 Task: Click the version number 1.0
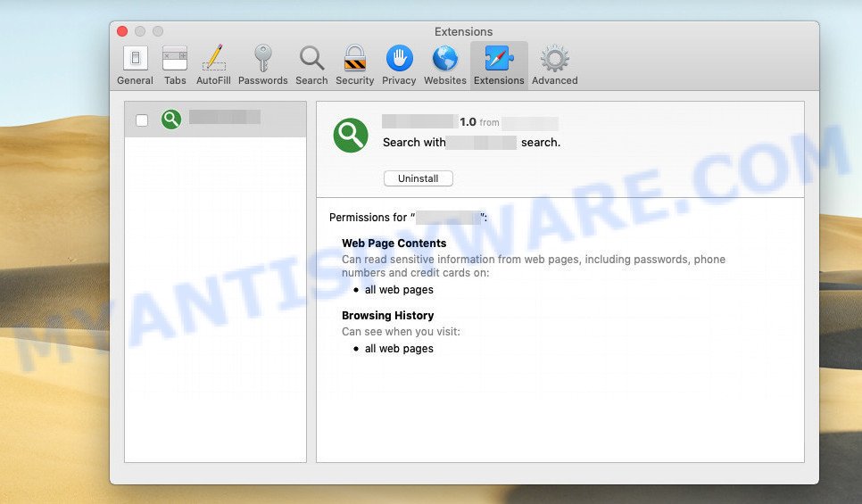[468, 121]
